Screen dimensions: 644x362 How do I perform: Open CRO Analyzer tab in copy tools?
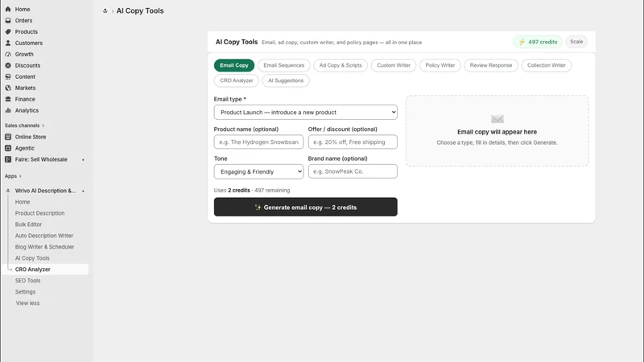[x=236, y=80]
